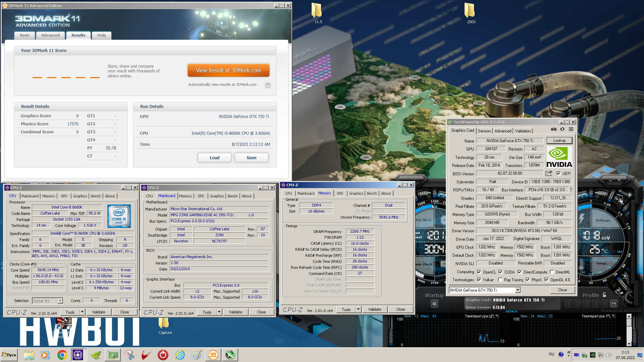Open Windows Explorer from taskbar

click(x=29, y=355)
